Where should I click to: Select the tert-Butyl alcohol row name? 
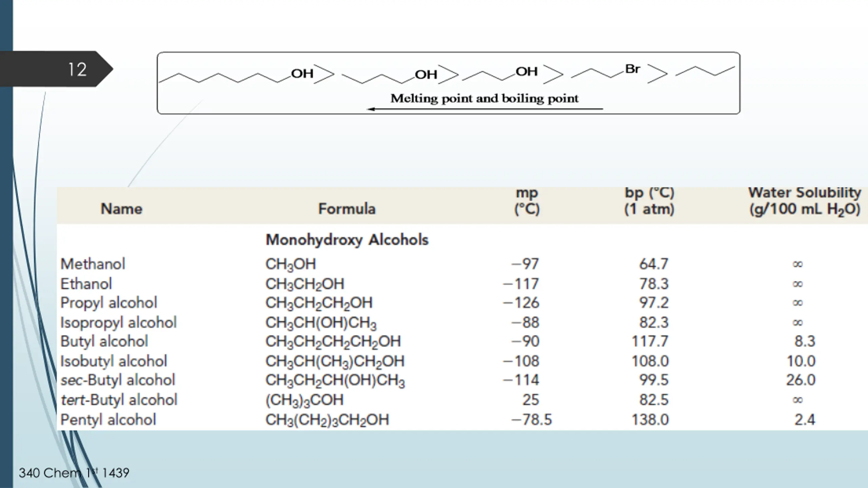119,400
